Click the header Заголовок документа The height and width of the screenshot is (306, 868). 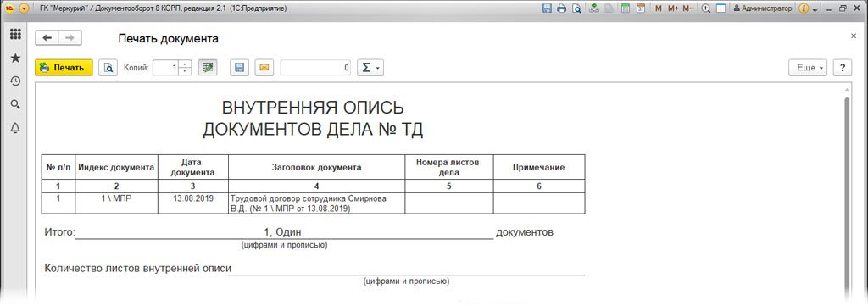click(x=317, y=167)
